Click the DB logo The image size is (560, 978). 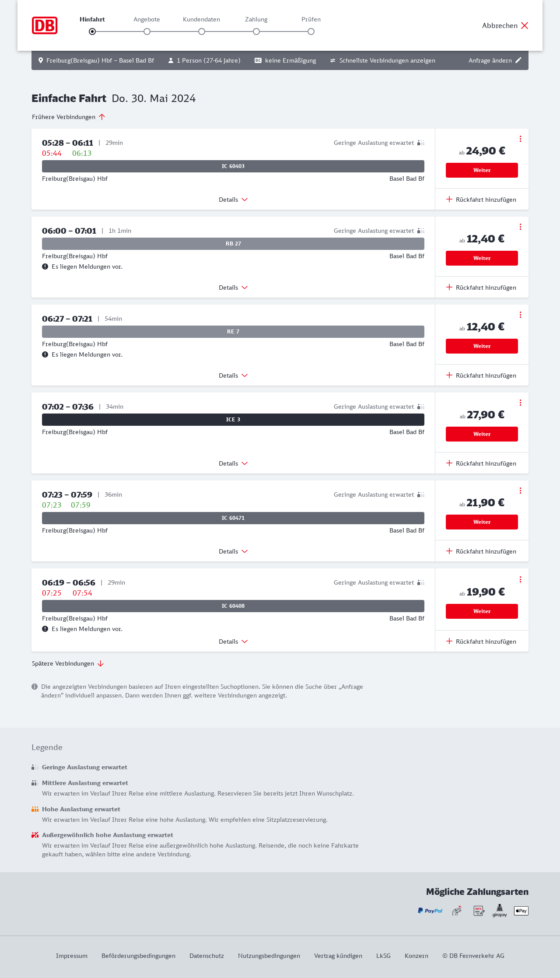coord(45,25)
